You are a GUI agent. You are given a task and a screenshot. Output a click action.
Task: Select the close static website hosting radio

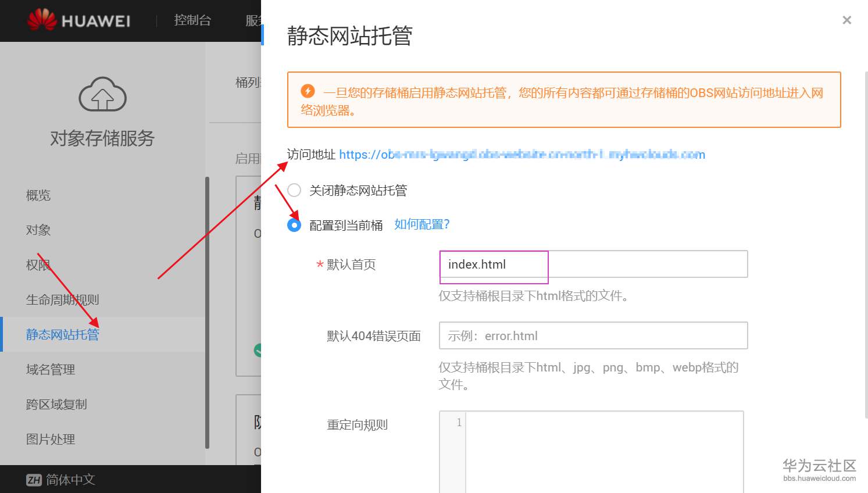coord(294,190)
